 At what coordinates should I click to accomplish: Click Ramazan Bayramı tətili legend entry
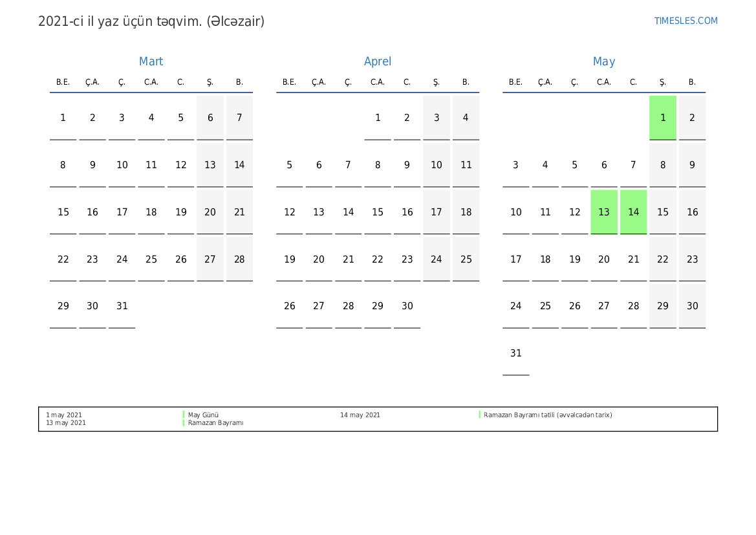pyautogui.click(x=547, y=415)
